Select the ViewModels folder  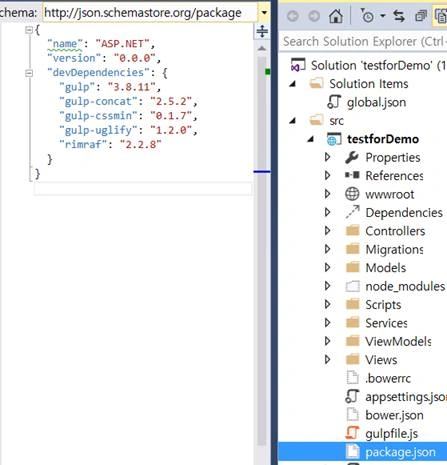(x=398, y=341)
